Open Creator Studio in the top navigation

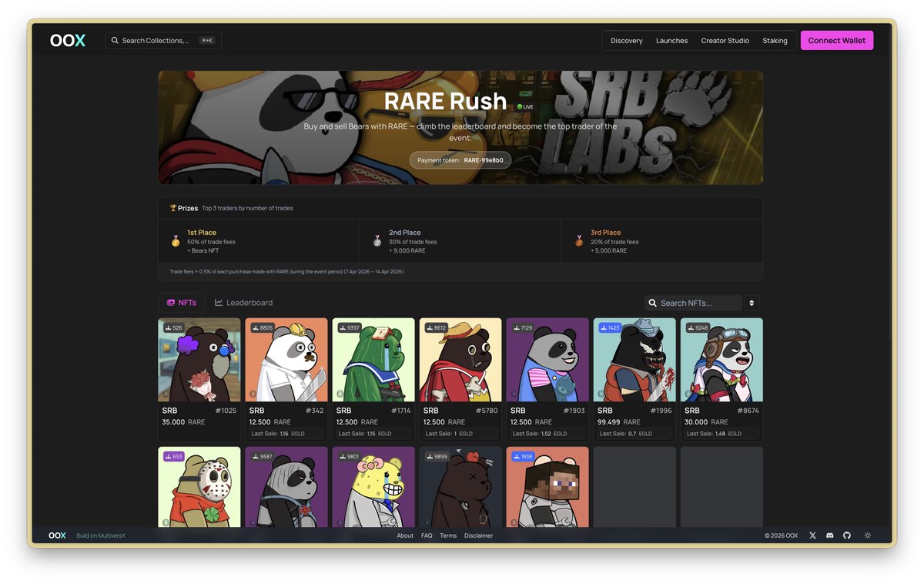[x=725, y=41]
